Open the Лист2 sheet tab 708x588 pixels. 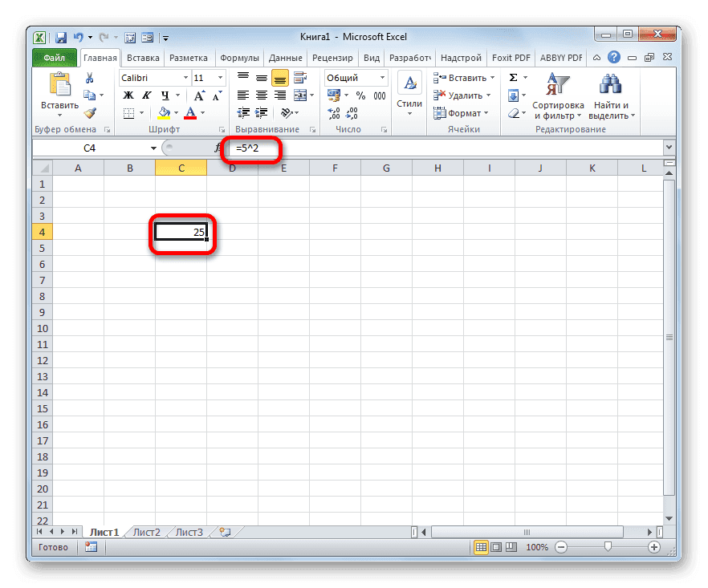coord(147,531)
